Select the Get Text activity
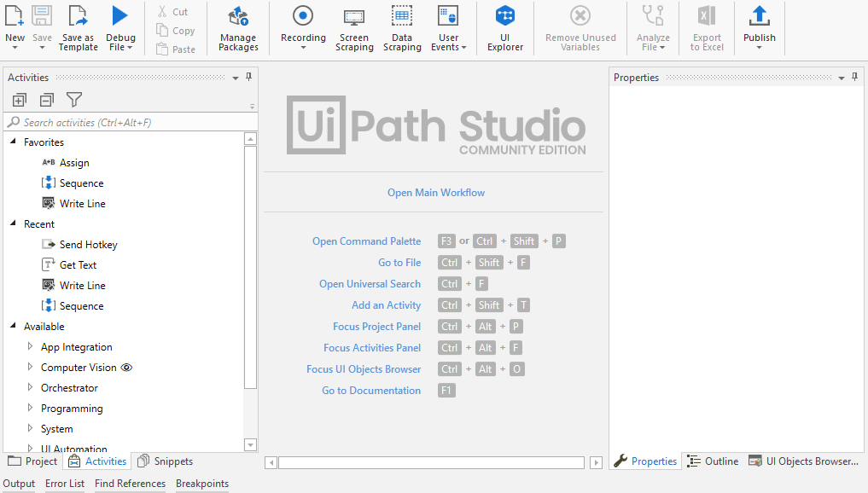The image size is (868, 493). (x=69, y=265)
